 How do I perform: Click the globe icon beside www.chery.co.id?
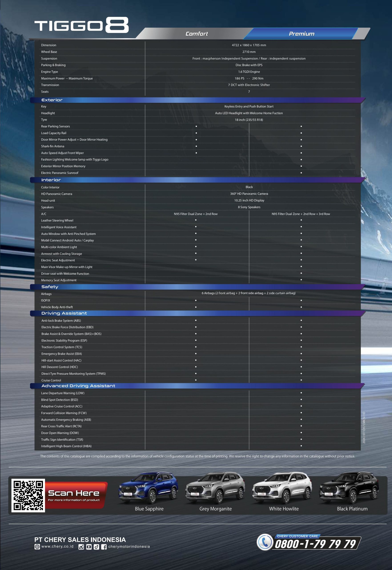pyautogui.click(x=37, y=547)
